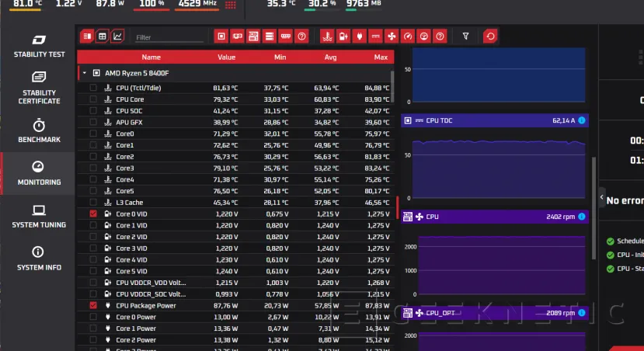Open the funnel filter options
Viewport: 644px width, 351px height.
(466, 36)
